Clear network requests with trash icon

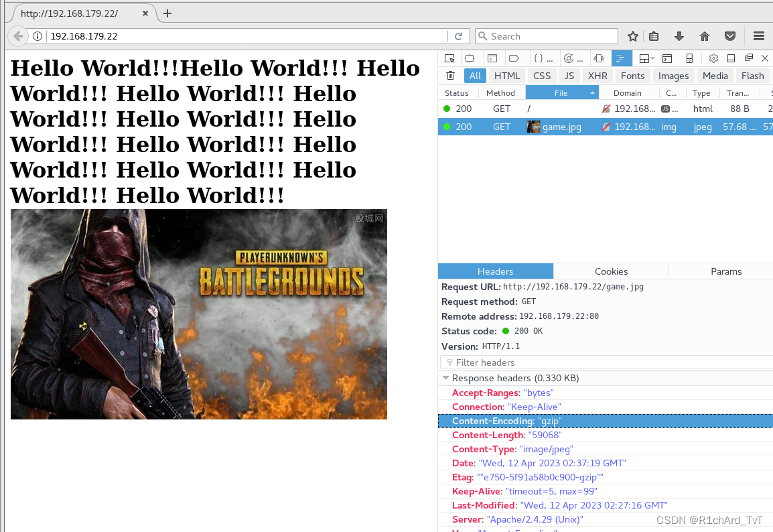click(450, 76)
